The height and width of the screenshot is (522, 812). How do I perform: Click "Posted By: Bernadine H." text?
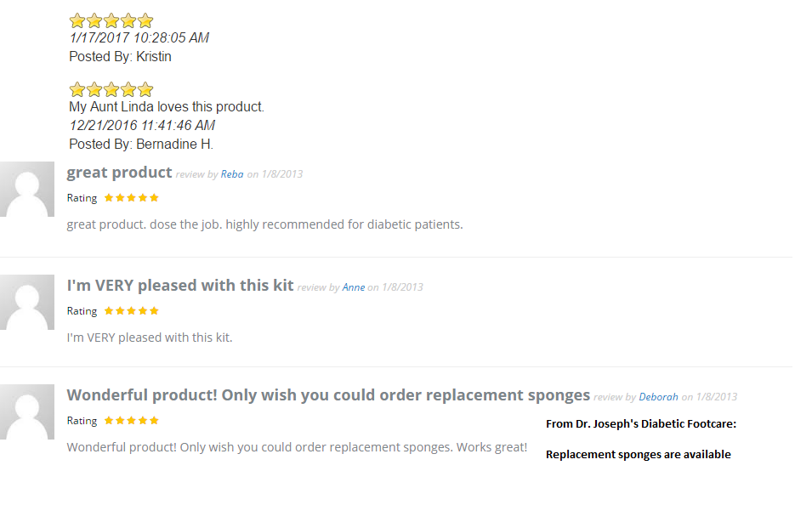point(140,145)
